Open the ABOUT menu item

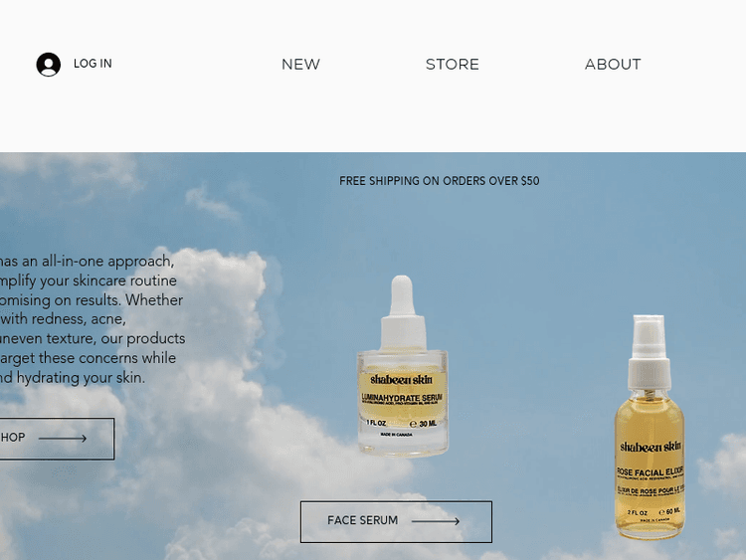[x=613, y=65]
